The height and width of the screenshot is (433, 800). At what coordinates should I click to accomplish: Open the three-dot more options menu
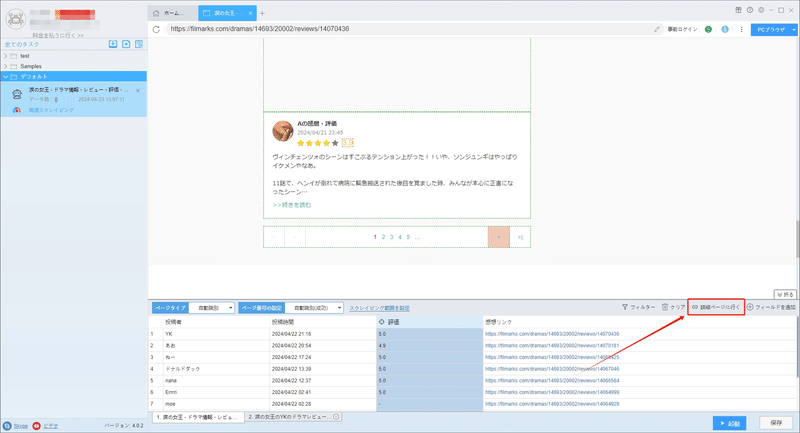pos(741,29)
